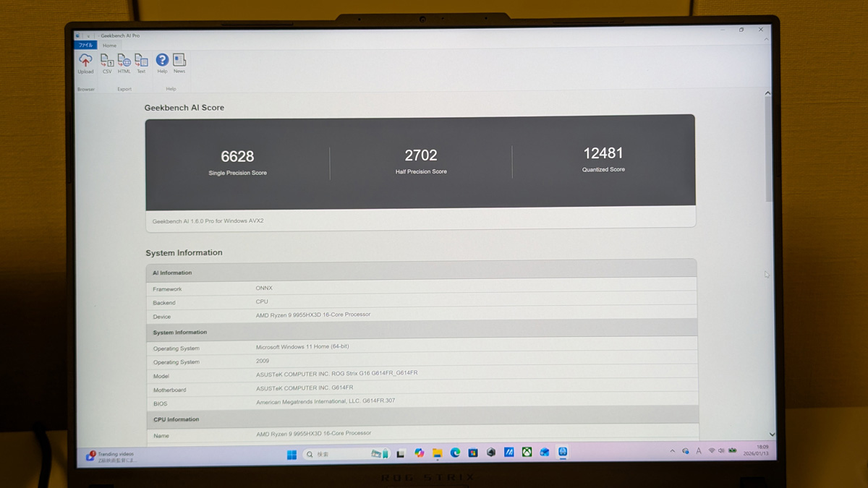This screenshot has height=488, width=868.
Task: Click the American Megatrends BIOS value
Action: pos(325,401)
